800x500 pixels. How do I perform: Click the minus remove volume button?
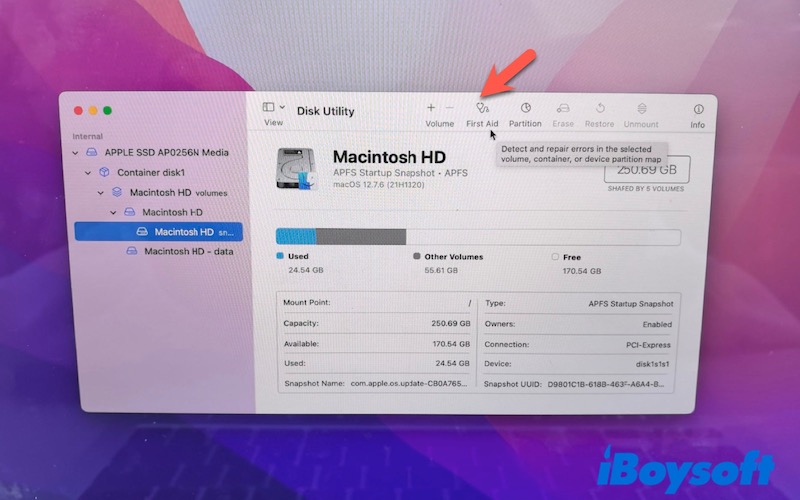(449, 108)
